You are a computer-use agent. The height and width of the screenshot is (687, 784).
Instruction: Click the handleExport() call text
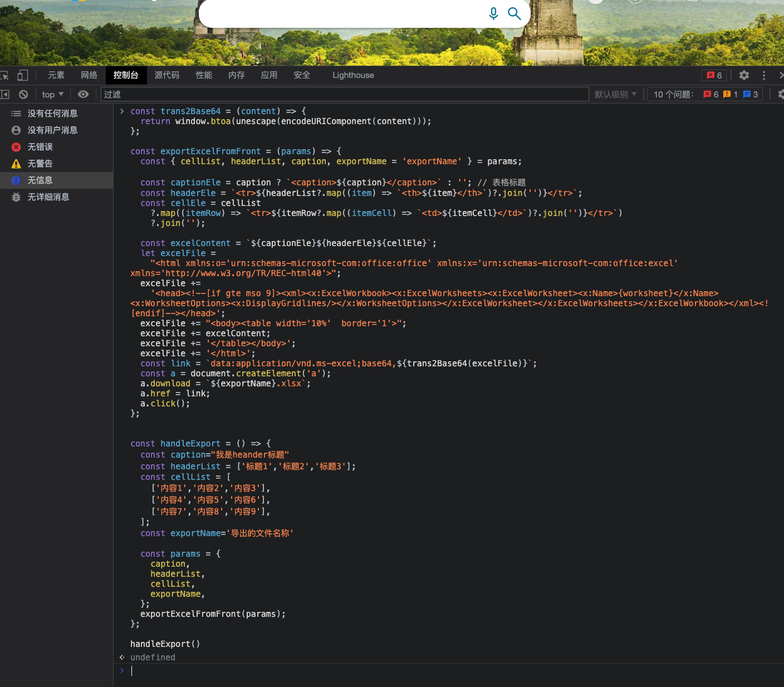coord(165,644)
